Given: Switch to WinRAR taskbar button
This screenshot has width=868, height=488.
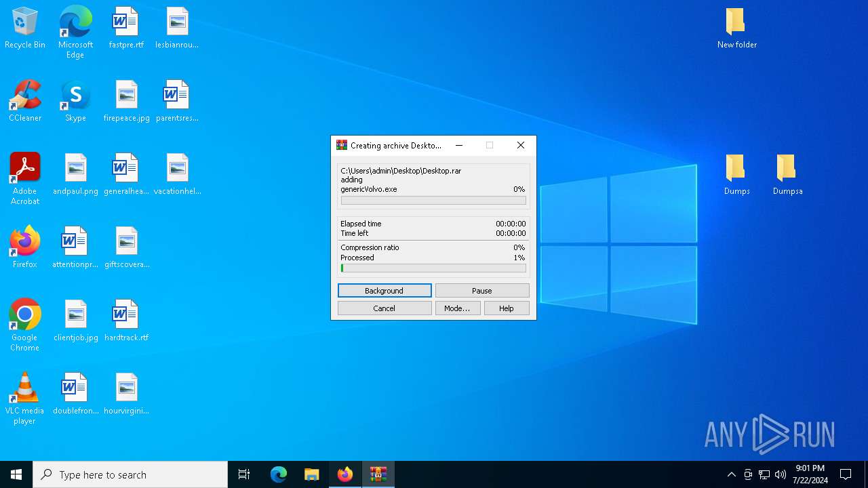Looking at the screenshot, I should (x=378, y=474).
